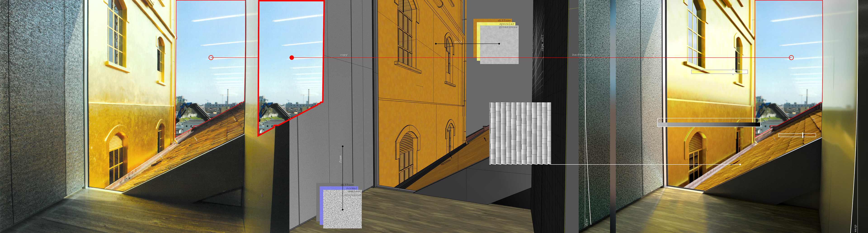Click the hollow red circle in the right sky
This screenshot has height=233, width=868.
791,58
